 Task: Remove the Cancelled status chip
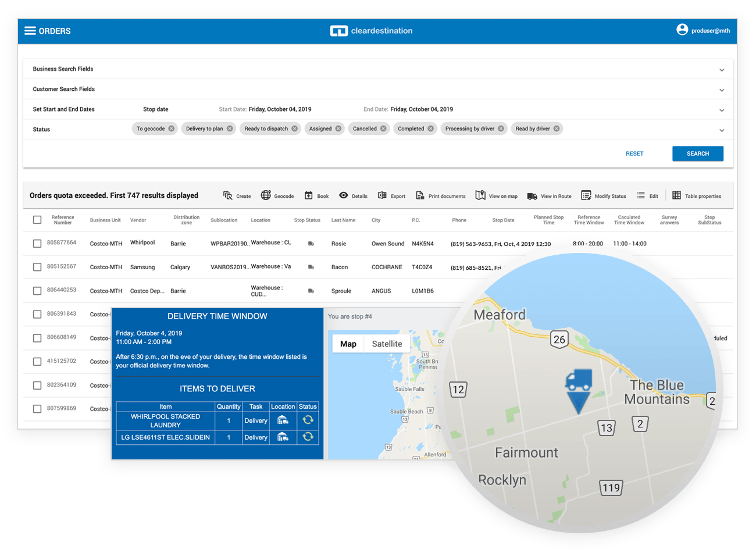[383, 129]
